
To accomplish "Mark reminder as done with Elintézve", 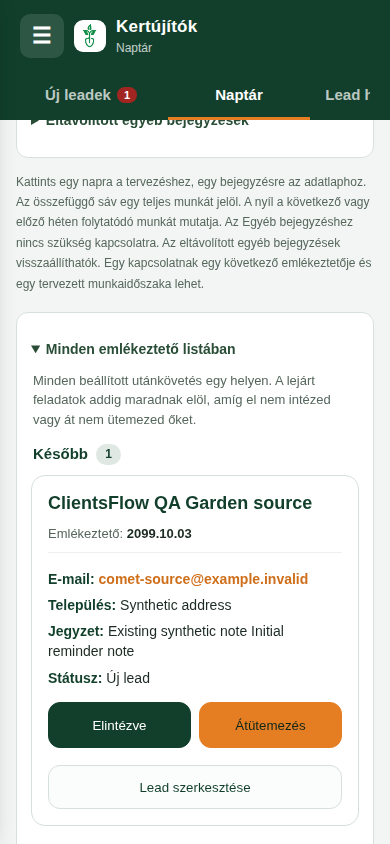I will pyautogui.click(x=119, y=725).
